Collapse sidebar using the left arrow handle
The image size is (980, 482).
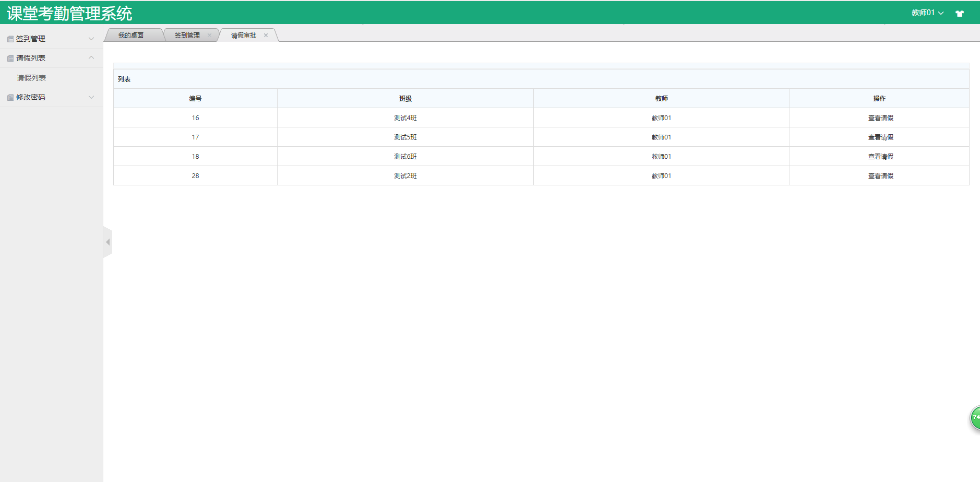tap(108, 242)
